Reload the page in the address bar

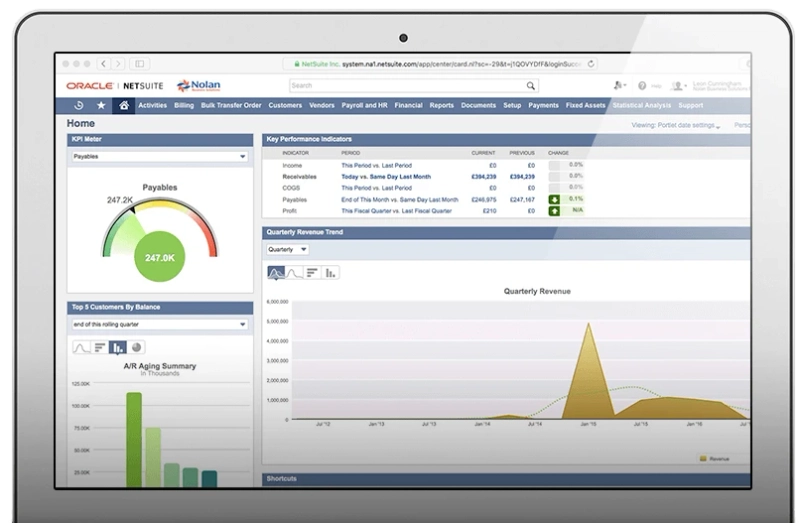(x=591, y=64)
